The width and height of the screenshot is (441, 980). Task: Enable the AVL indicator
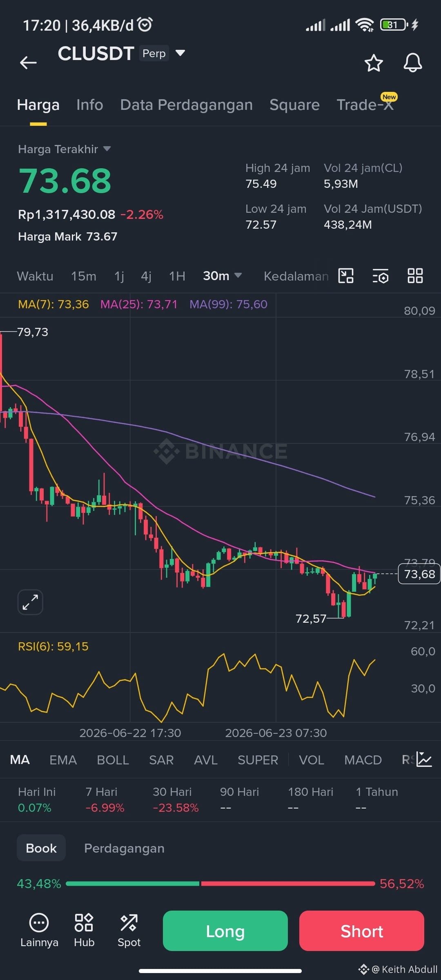[206, 760]
